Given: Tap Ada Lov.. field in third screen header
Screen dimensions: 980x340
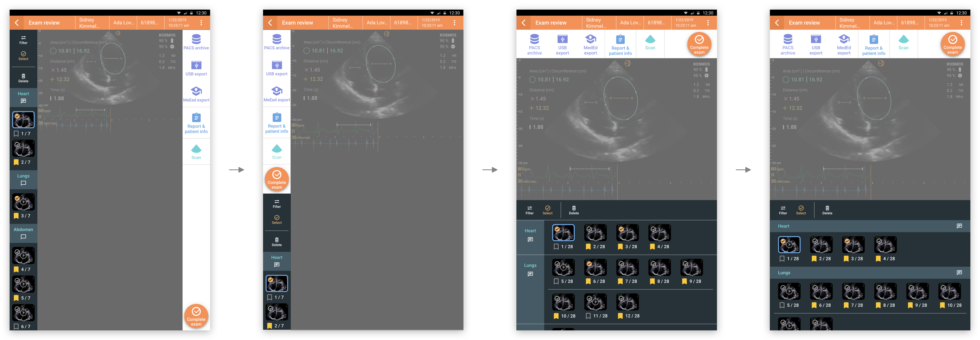Looking at the screenshot, I should point(630,23).
